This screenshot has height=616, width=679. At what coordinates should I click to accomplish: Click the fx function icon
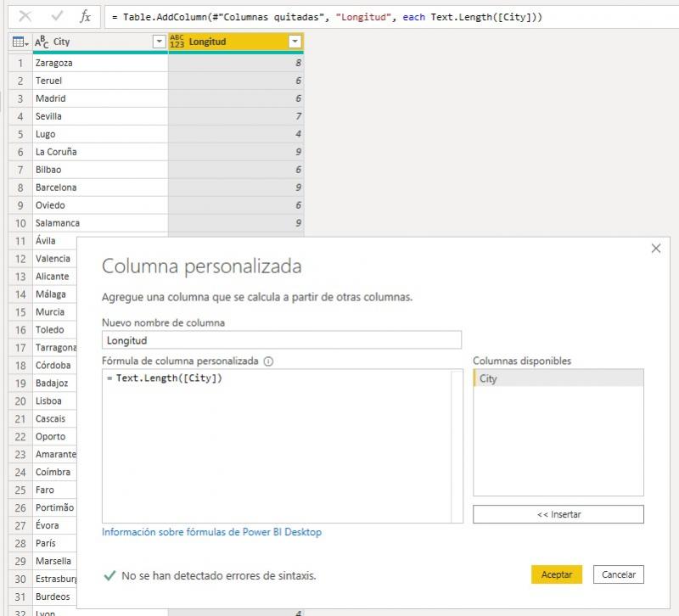tap(85, 16)
